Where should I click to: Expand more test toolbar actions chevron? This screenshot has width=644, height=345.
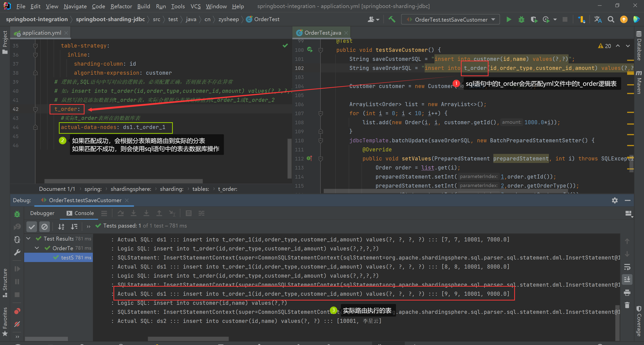88,226
